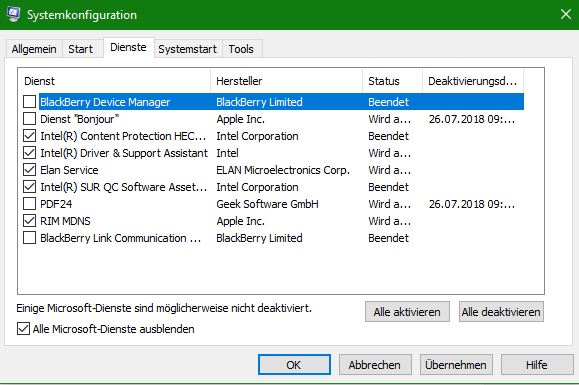Toggle Intel(R) SUR QC Software Asset checkbox
The height and width of the screenshot is (385, 579).
pyautogui.click(x=29, y=186)
